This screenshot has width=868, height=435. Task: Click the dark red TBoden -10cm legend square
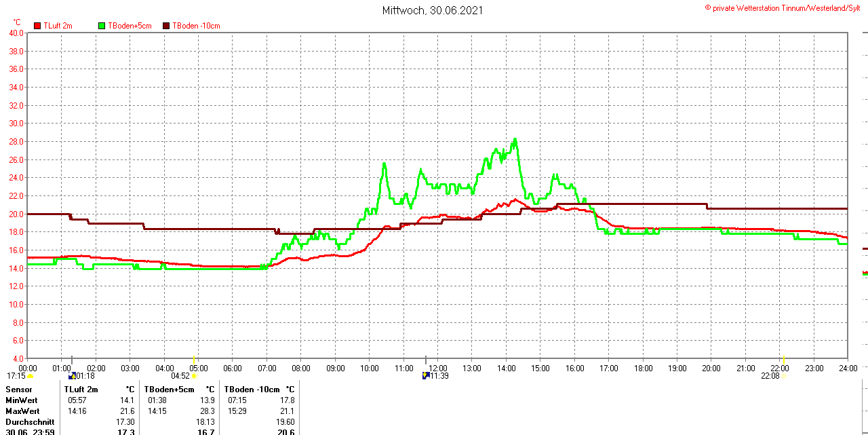point(166,26)
